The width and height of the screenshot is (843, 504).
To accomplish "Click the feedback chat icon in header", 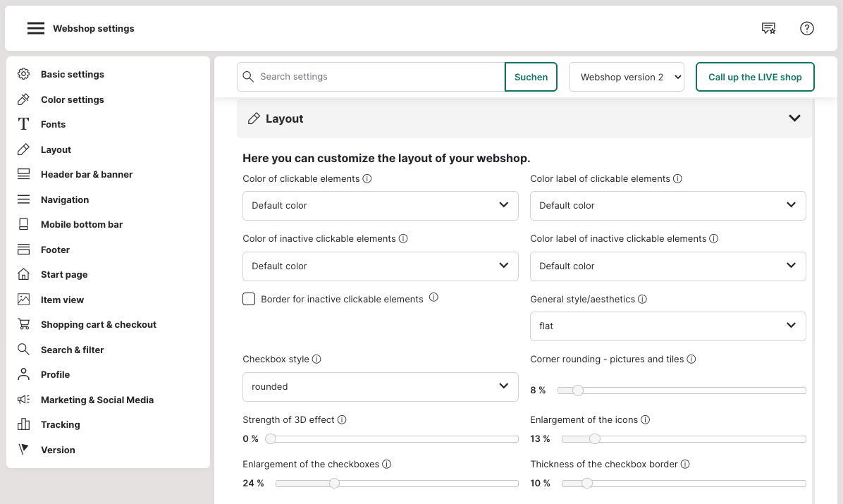I will [768, 28].
